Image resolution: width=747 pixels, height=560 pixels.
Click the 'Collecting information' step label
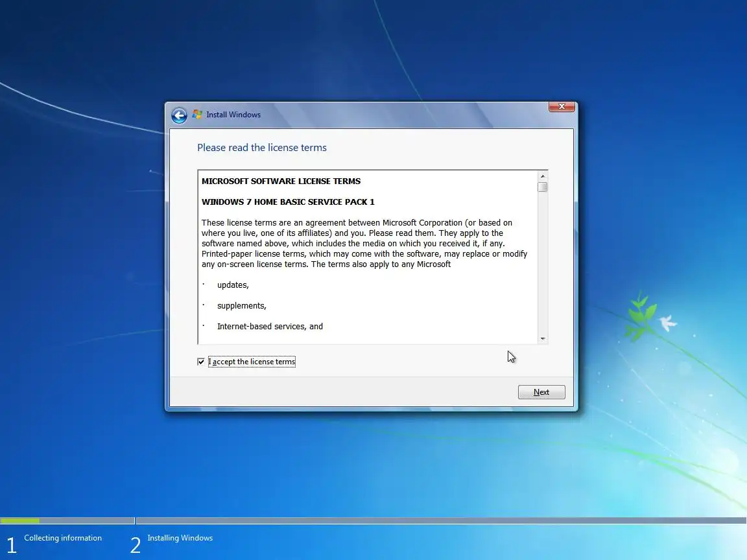[x=63, y=537]
